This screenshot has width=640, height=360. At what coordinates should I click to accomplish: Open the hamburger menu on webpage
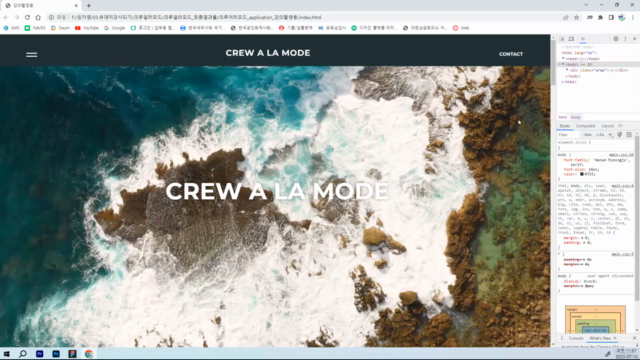click(31, 55)
